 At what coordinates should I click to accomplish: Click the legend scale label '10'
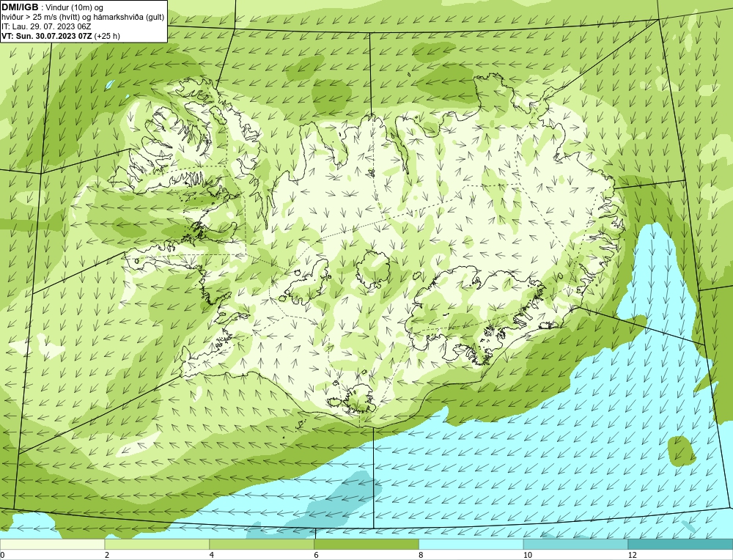pyautogui.click(x=527, y=555)
